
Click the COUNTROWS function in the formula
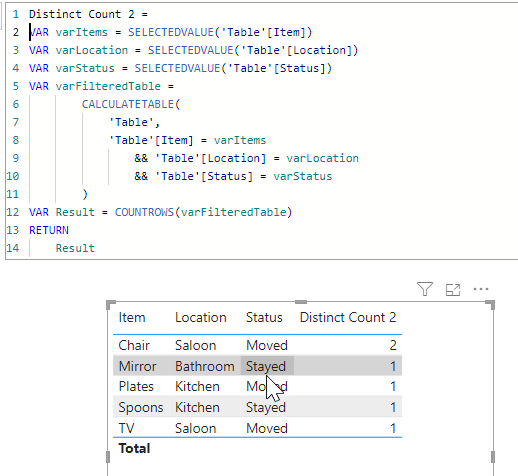pyautogui.click(x=144, y=212)
